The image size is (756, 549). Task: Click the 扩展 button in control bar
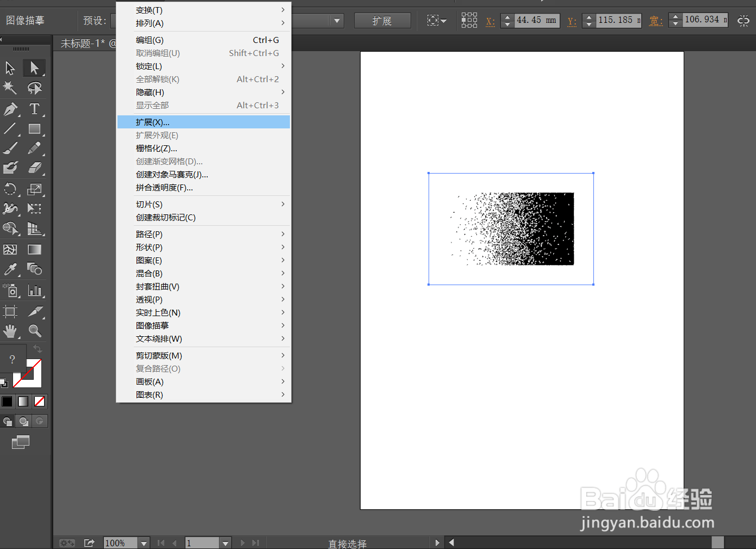coord(382,21)
